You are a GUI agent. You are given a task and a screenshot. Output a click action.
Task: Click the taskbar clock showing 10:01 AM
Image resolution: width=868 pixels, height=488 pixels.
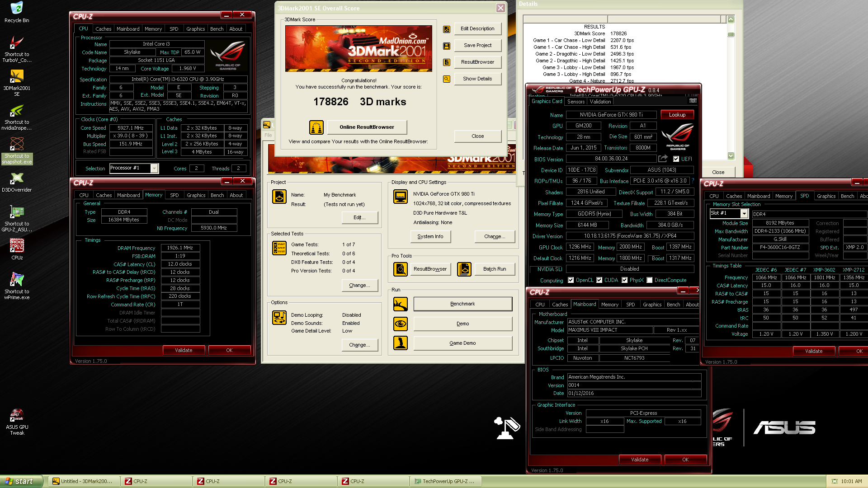point(851,482)
